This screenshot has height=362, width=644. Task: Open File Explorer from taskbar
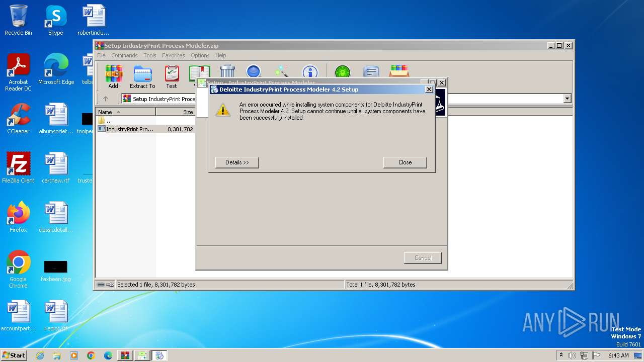(57, 355)
